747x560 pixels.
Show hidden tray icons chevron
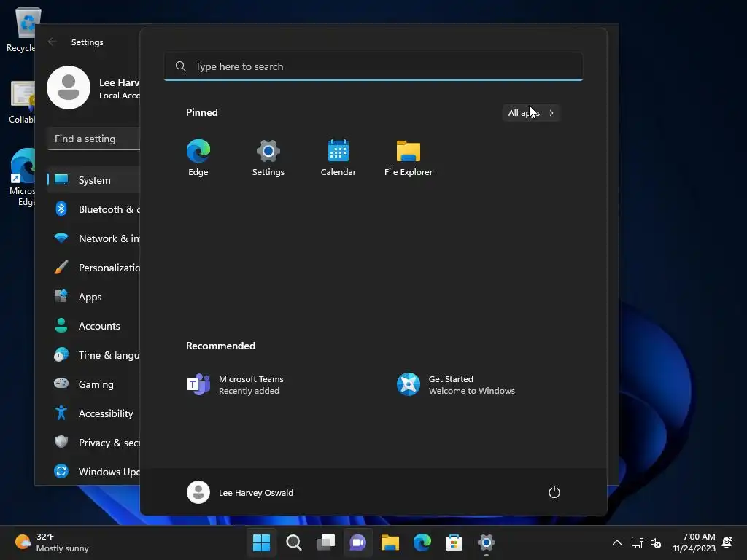click(617, 542)
